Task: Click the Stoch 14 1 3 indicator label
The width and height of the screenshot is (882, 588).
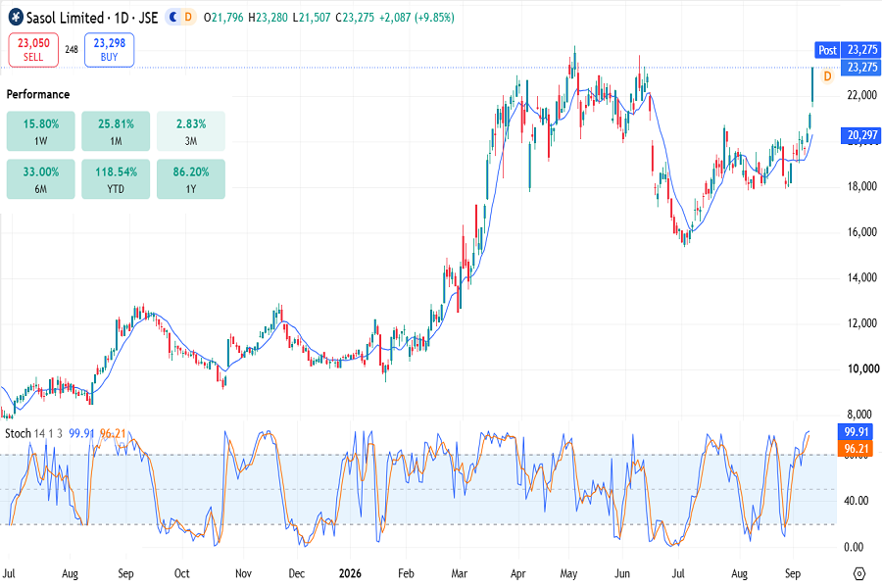Action: point(33,433)
